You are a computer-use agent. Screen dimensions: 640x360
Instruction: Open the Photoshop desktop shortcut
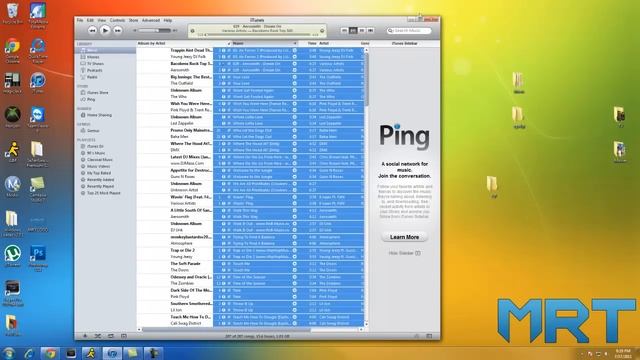(x=38, y=258)
